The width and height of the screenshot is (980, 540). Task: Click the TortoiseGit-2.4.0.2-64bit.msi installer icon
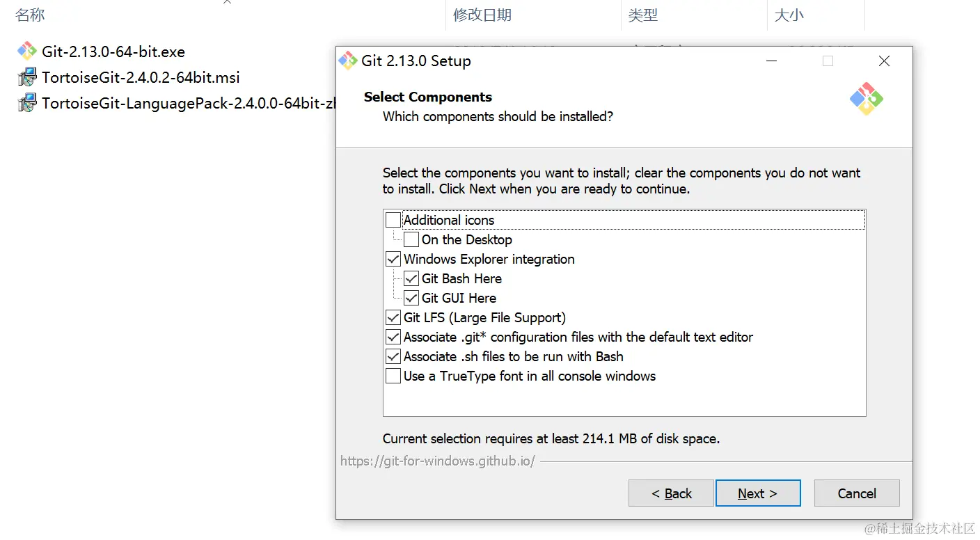point(26,77)
